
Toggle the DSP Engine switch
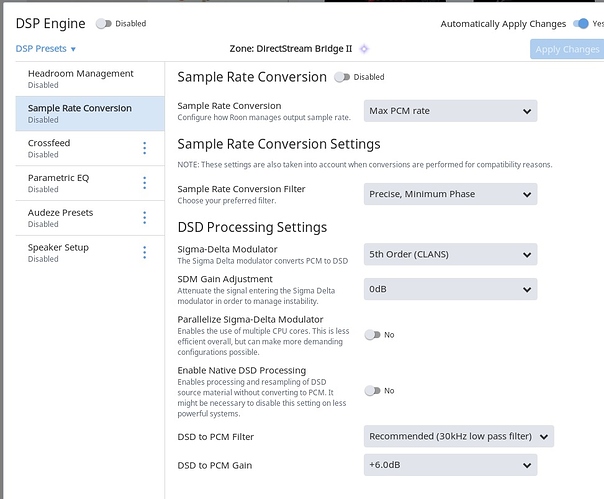click(103, 23)
